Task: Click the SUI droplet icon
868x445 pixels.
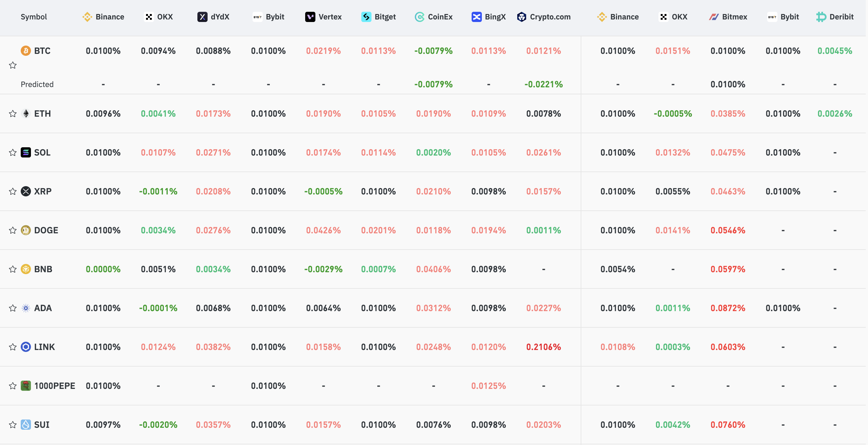Action: click(x=26, y=425)
